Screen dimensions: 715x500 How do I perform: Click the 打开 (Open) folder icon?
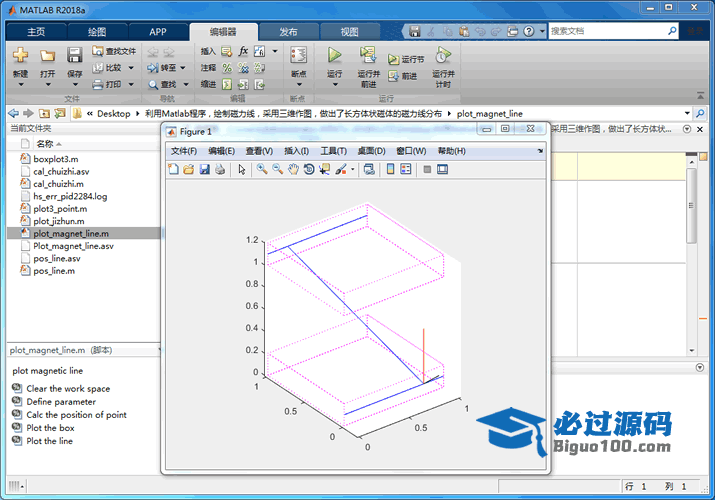click(x=47, y=56)
